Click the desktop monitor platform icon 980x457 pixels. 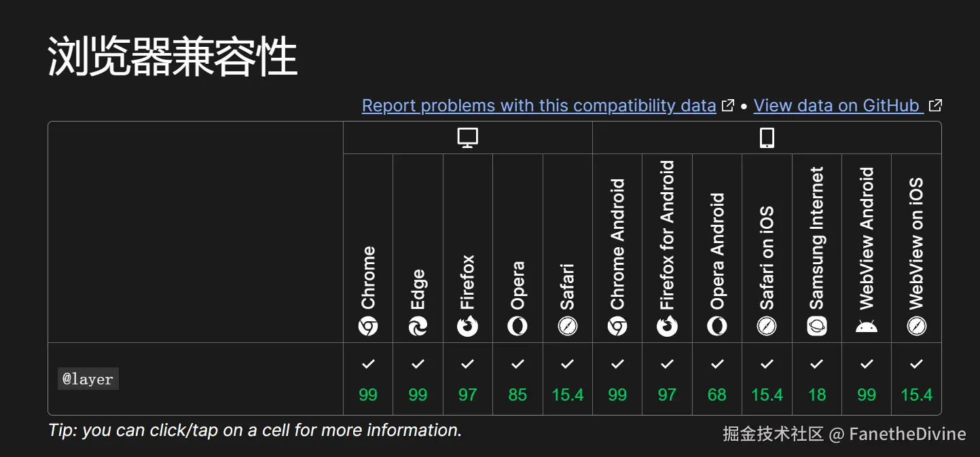pyautogui.click(x=468, y=138)
